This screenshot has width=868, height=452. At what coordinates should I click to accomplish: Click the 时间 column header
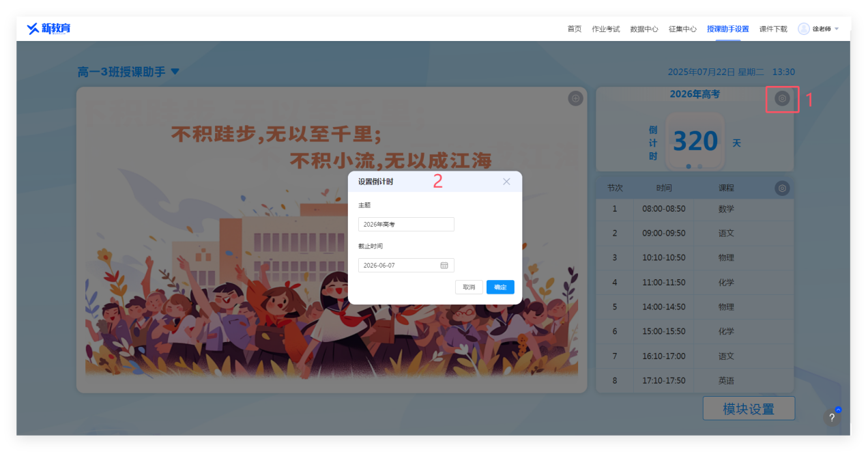coord(664,188)
